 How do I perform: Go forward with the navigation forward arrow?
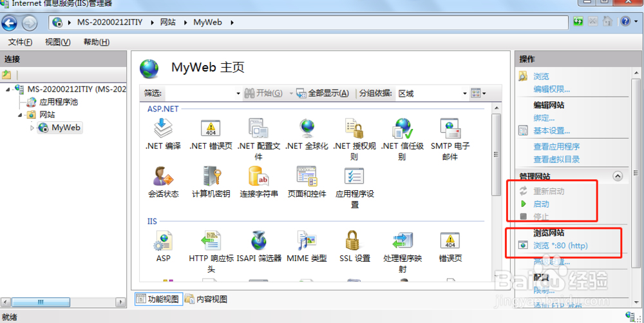click(29, 23)
